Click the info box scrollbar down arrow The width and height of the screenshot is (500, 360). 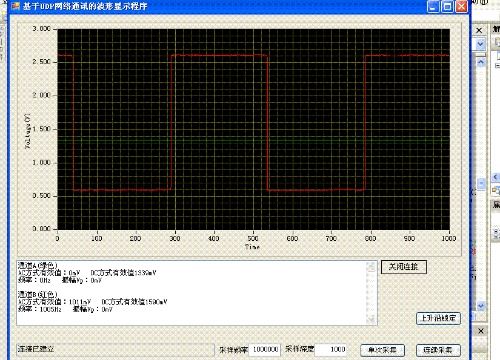371,319
